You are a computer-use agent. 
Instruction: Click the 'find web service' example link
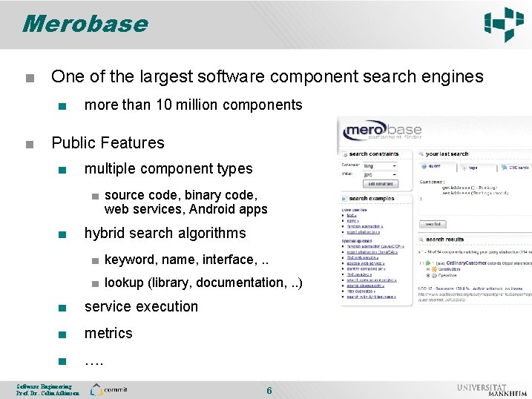coord(363,258)
